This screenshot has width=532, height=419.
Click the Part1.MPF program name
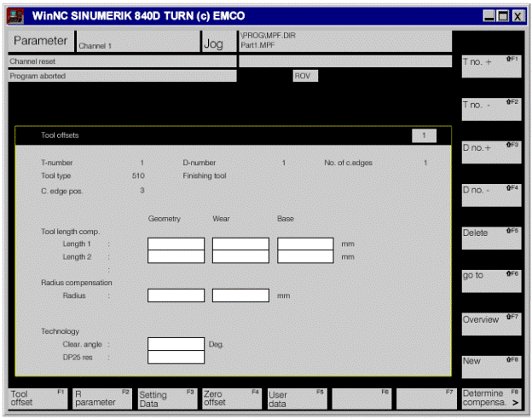[257, 45]
